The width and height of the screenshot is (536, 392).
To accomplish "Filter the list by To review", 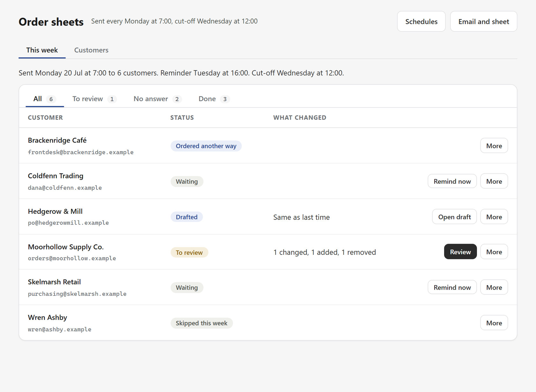I will (94, 99).
